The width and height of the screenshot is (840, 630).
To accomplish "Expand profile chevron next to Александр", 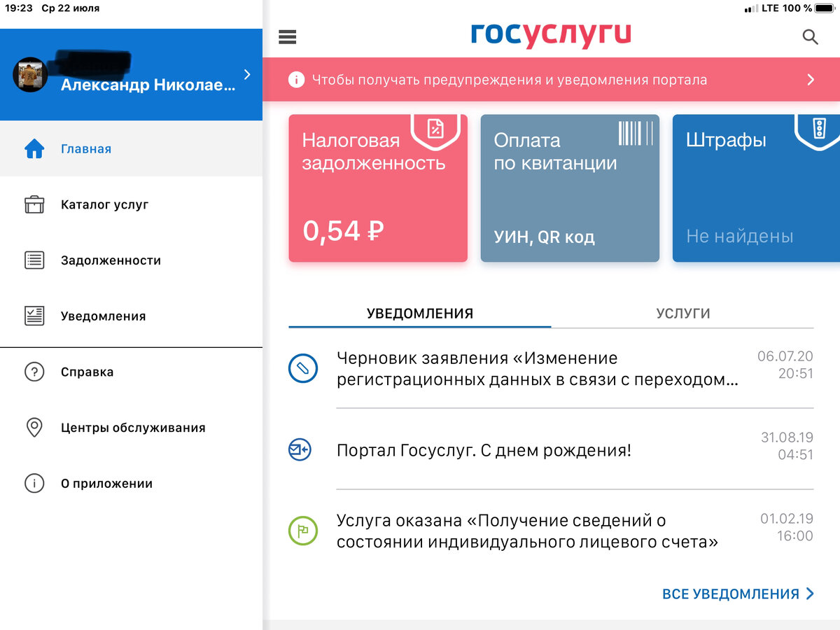I will (x=246, y=74).
